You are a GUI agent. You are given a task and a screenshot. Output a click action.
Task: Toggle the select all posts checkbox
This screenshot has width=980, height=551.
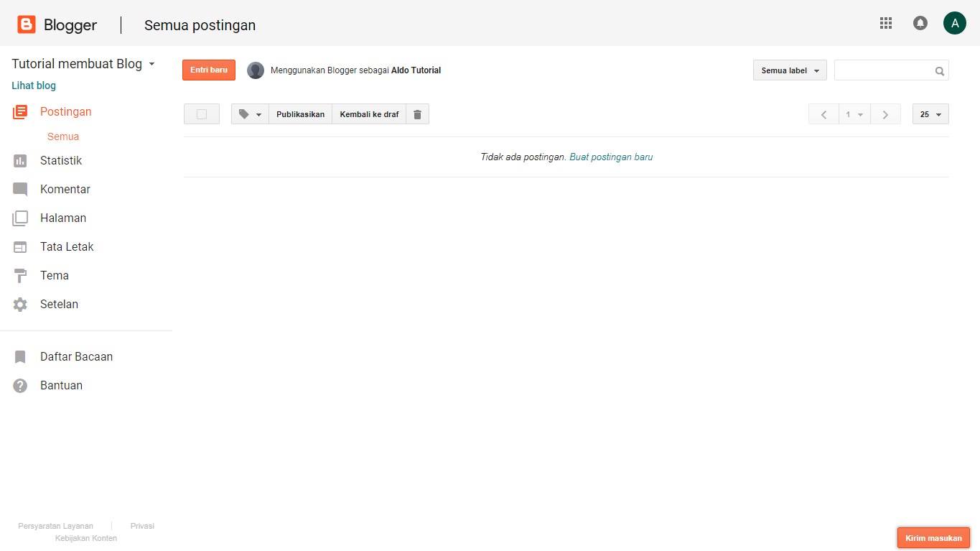202,114
